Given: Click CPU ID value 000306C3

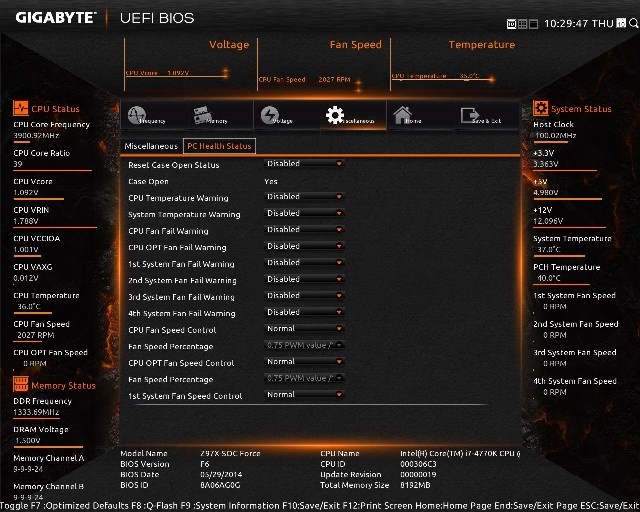Looking at the screenshot, I should click(418, 464).
